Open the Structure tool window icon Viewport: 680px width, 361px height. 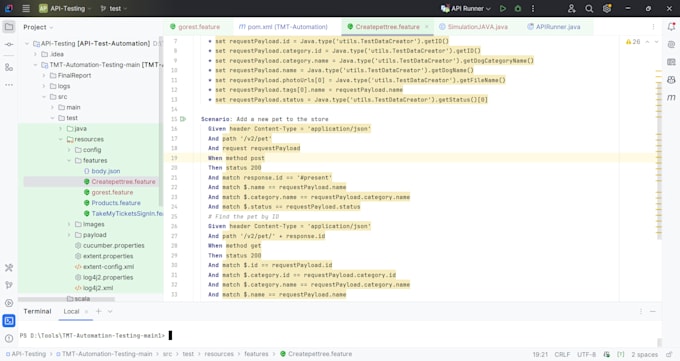[x=9, y=67]
